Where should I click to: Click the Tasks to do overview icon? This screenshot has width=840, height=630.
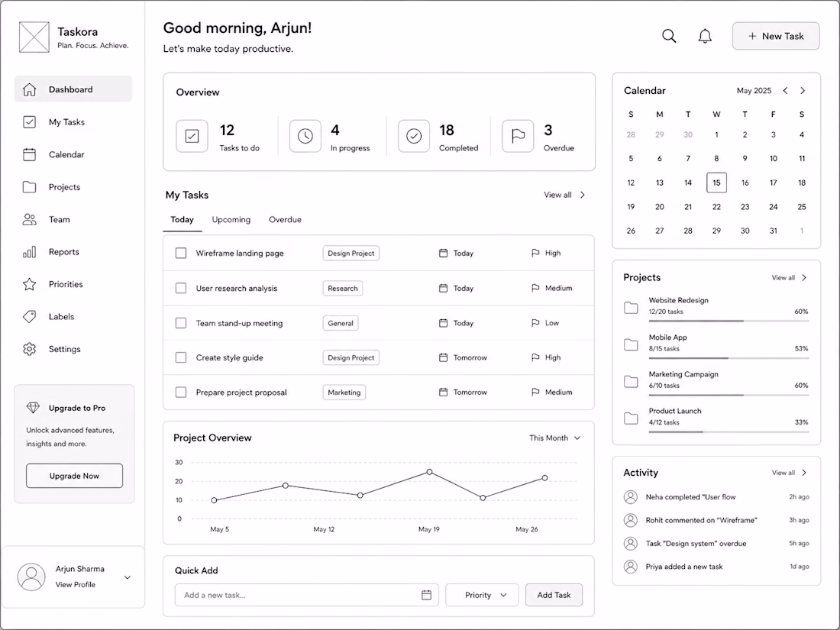tap(192, 136)
